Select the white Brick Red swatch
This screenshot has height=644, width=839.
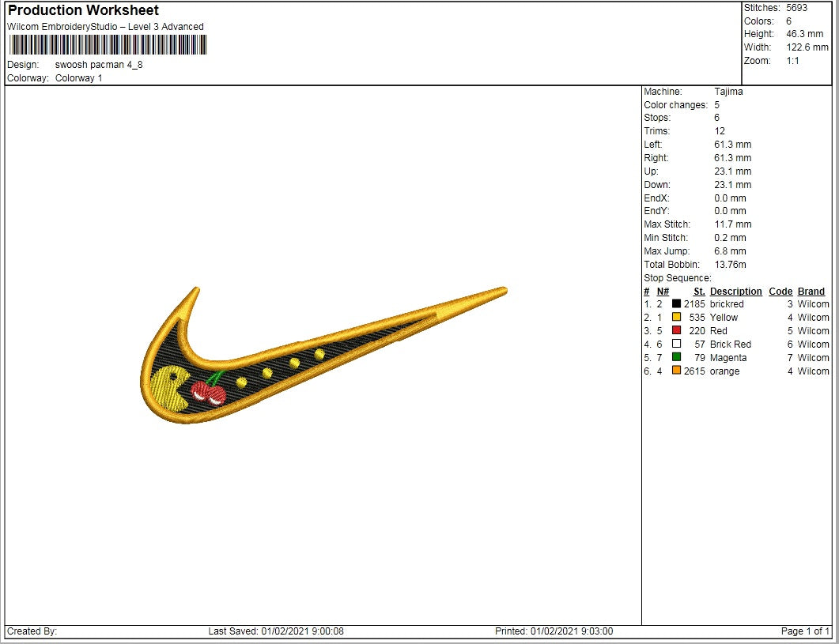[x=676, y=345]
